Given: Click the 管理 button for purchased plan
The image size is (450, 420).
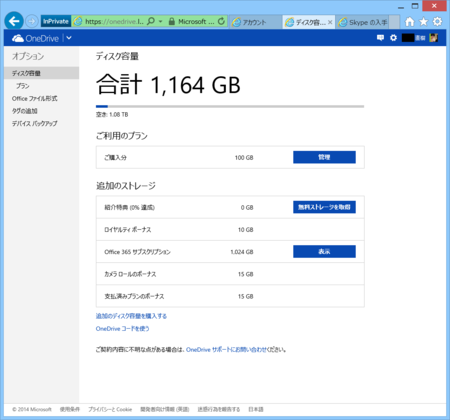Looking at the screenshot, I should tap(324, 157).
